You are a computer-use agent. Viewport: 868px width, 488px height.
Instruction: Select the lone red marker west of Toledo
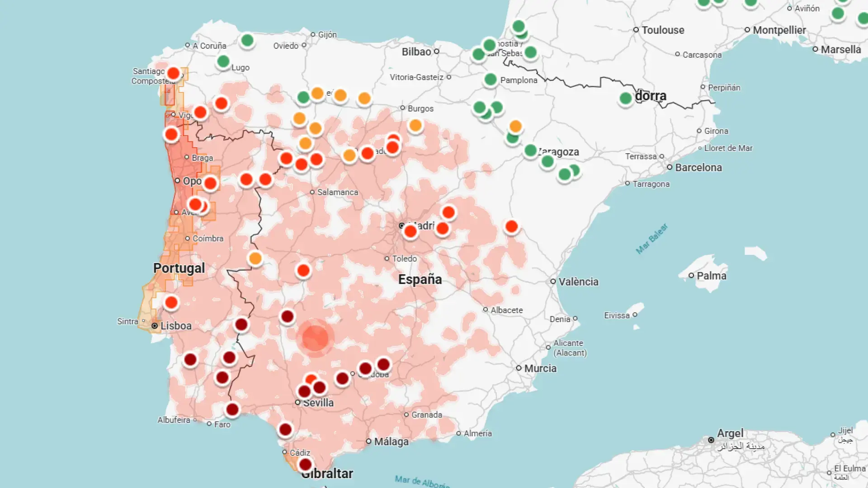tap(303, 271)
